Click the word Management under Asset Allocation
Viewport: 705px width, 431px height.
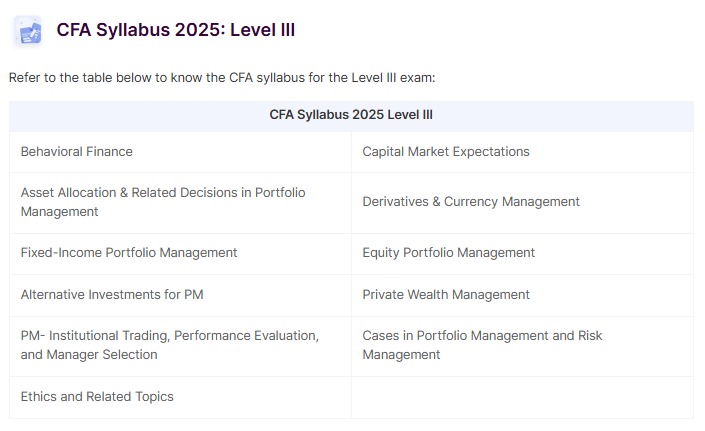pos(59,212)
